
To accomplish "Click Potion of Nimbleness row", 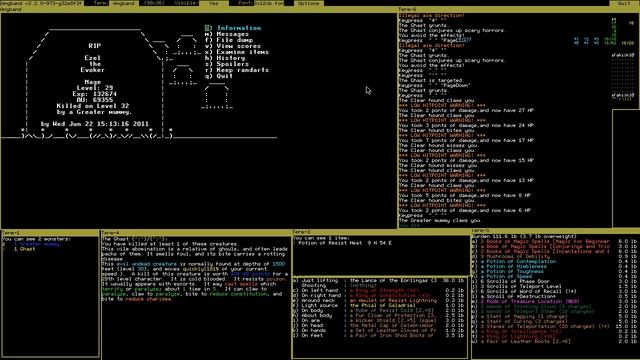I will pos(554,266).
